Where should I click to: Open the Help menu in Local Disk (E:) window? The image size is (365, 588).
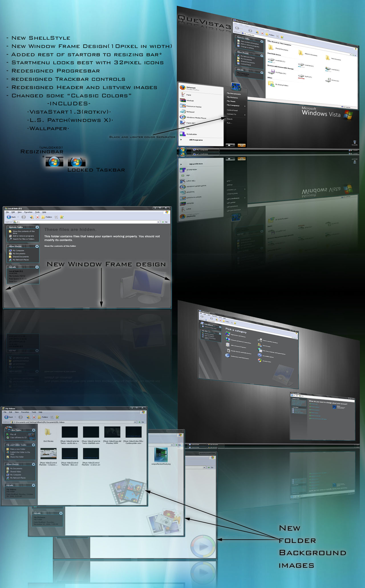44,212
